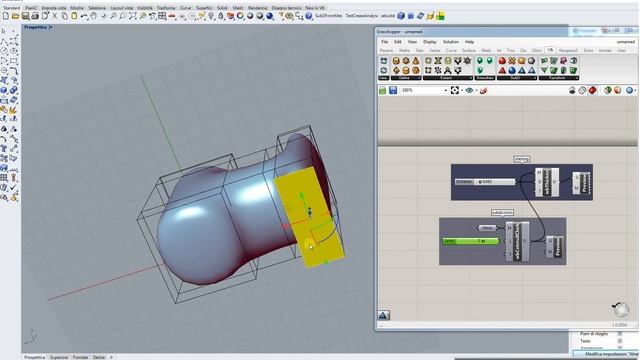The width and height of the screenshot is (640, 360).
Task: Click the Modifica impostazioni button
Action: (606, 354)
